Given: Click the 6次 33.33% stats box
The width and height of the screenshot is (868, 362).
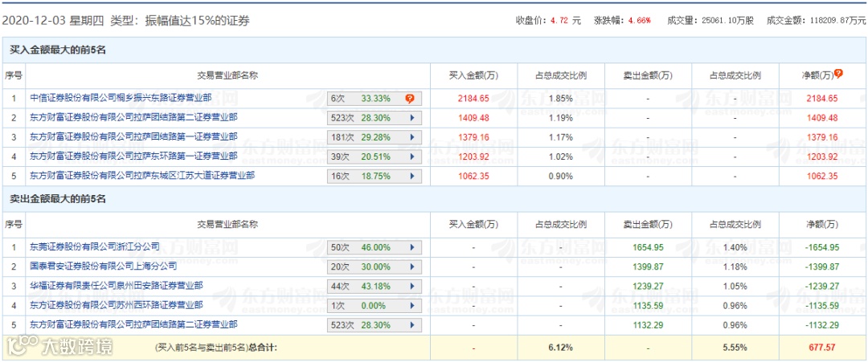Looking at the screenshot, I should point(375,99).
